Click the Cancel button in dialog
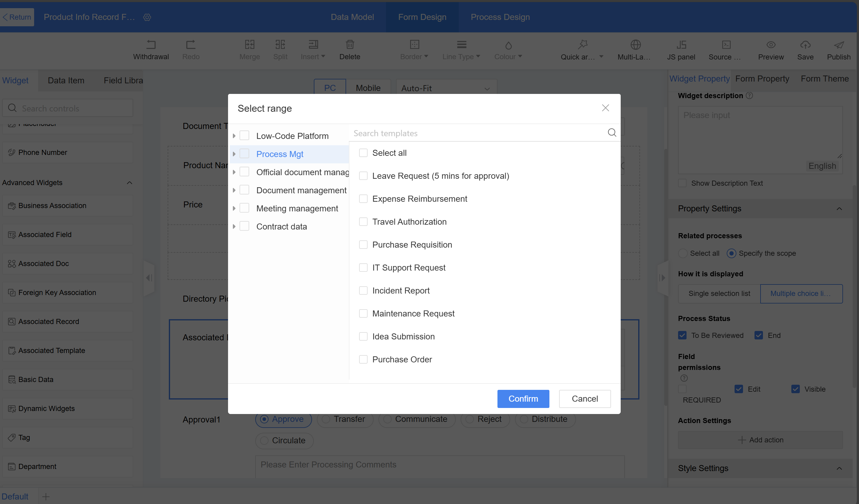Image resolution: width=859 pixels, height=504 pixels. coord(585,399)
